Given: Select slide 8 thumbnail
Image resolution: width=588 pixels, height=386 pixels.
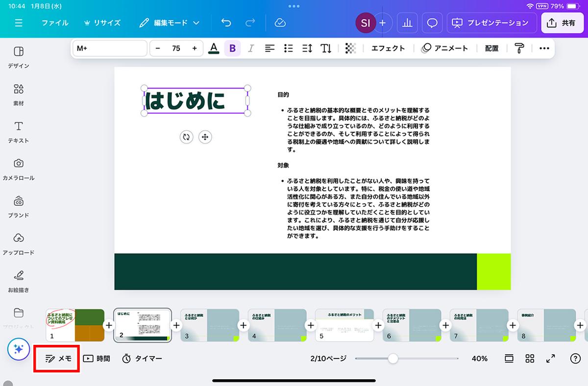Looking at the screenshot, I should click(x=546, y=325).
